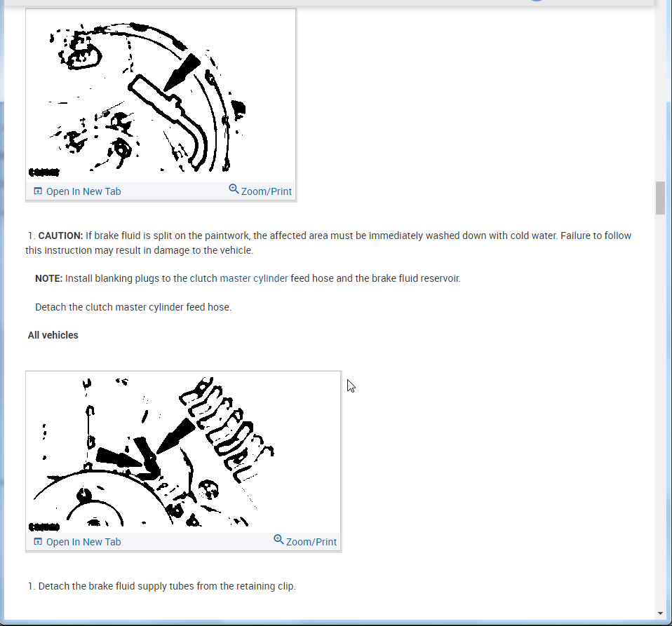Open clutch hose diagram in new tab
The width and height of the screenshot is (672, 626).
pos(78,191)
